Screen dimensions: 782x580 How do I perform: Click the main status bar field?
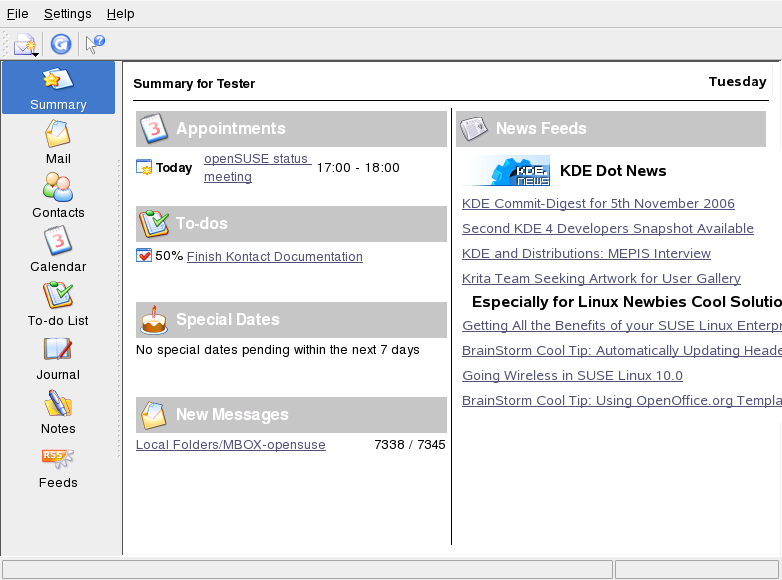click(307, 569)
